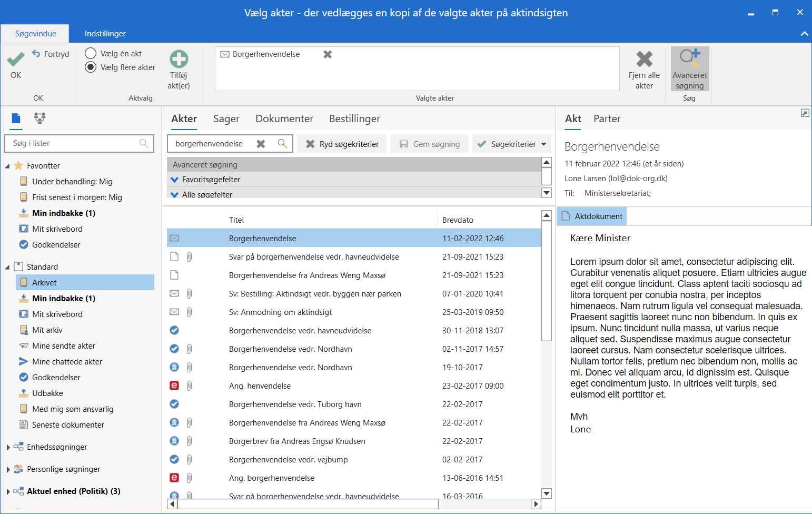The width and height of the screenshot is (812, 514).
Task: Collapse the Standard tree node
Action: [x=7, y=267]
